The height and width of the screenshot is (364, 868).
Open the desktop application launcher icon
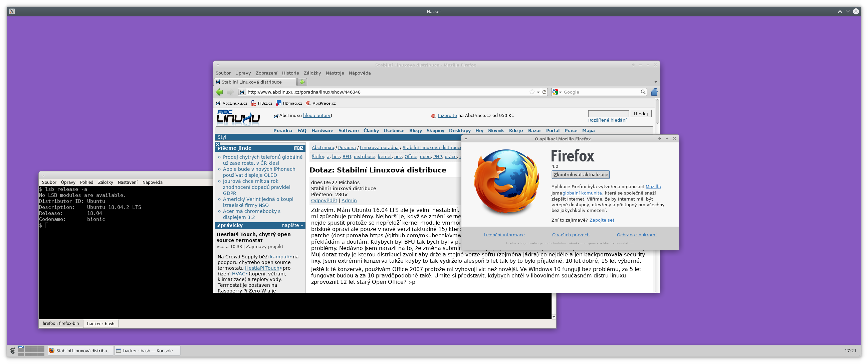coord(12,351)
